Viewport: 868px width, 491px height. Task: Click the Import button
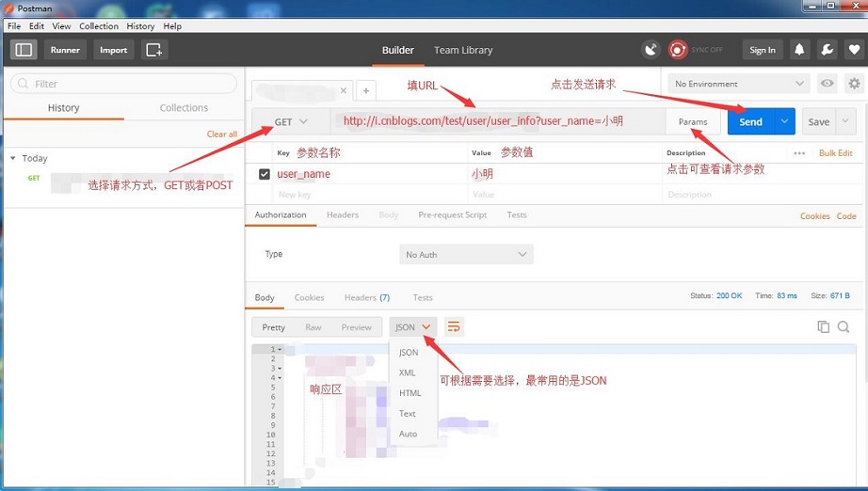point(114,50)
